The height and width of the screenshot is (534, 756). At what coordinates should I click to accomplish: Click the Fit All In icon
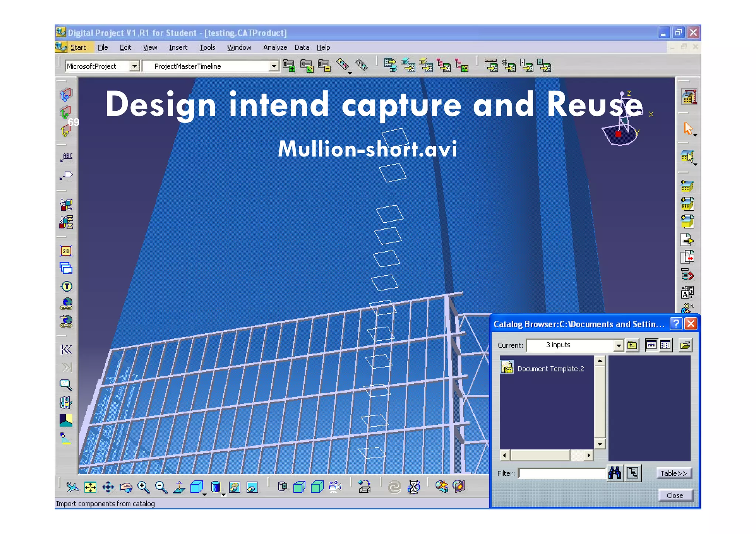tap(90, 488)
